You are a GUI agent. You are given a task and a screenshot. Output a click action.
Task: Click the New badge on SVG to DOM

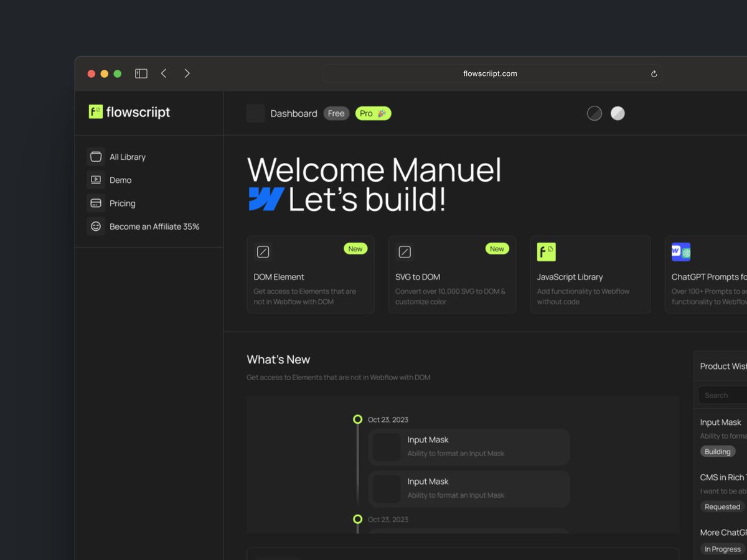click(497, 249)
